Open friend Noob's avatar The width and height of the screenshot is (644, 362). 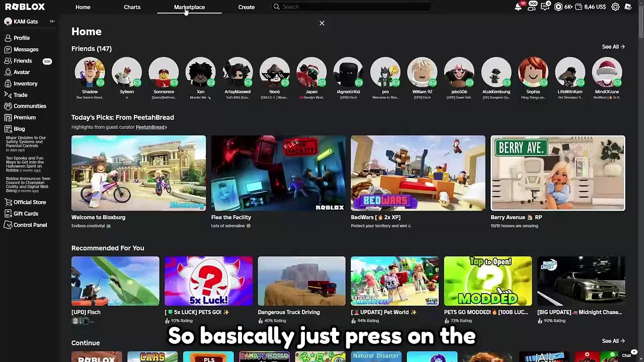[x=275, y=72]
